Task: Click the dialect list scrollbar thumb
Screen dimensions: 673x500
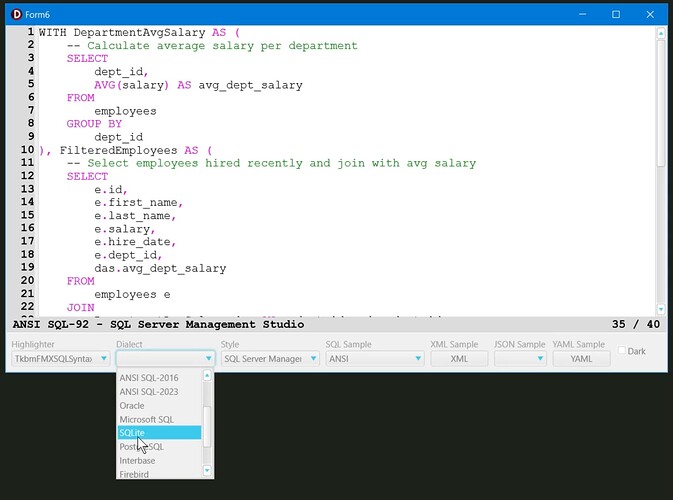Action: coord(207,426)
